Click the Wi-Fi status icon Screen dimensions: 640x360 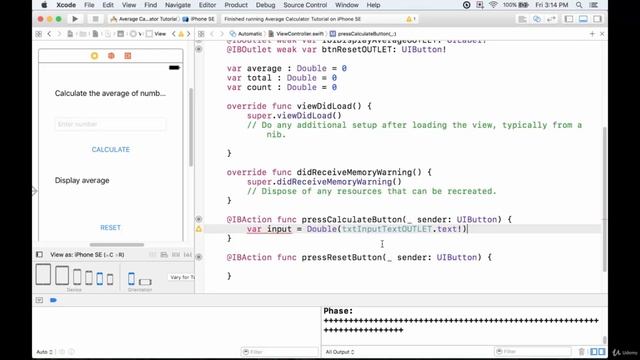pos(493,5)
